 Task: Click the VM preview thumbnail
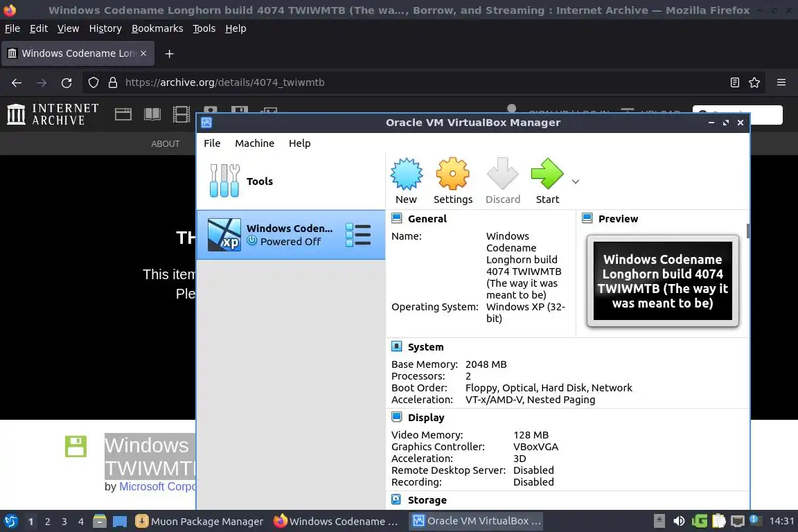click(x=663, y=281)
